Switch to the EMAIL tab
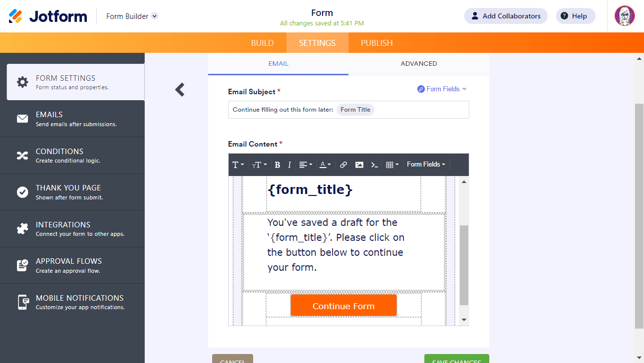Image resolution: width=644 pixels, height=363 pixels. [278, 64]
